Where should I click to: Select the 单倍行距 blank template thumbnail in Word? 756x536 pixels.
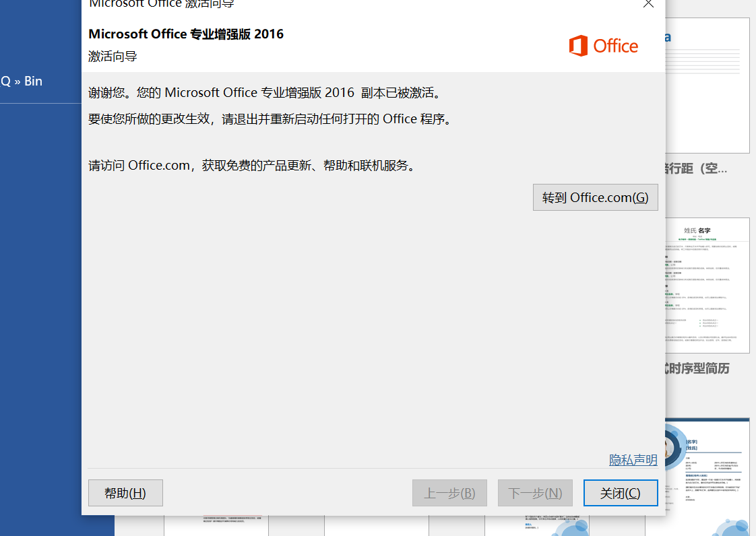click(707, 86)
